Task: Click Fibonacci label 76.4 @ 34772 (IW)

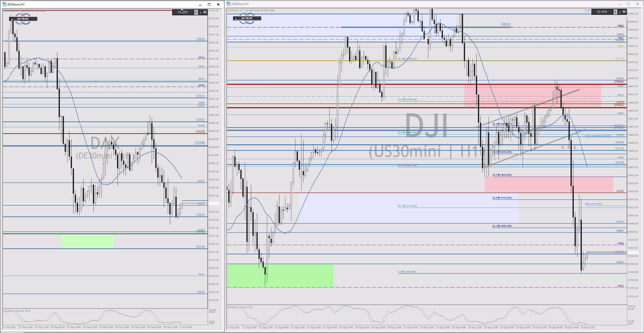Action: (407, 59)
